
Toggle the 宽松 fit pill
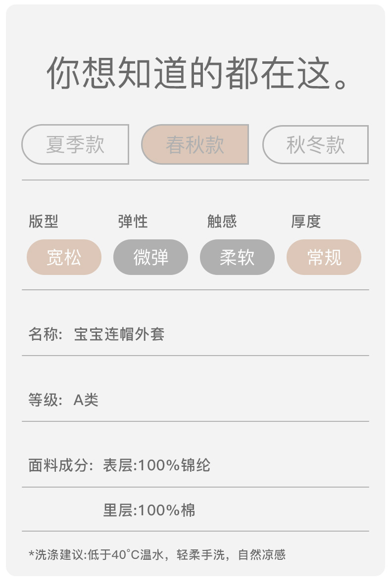point(64,257)
